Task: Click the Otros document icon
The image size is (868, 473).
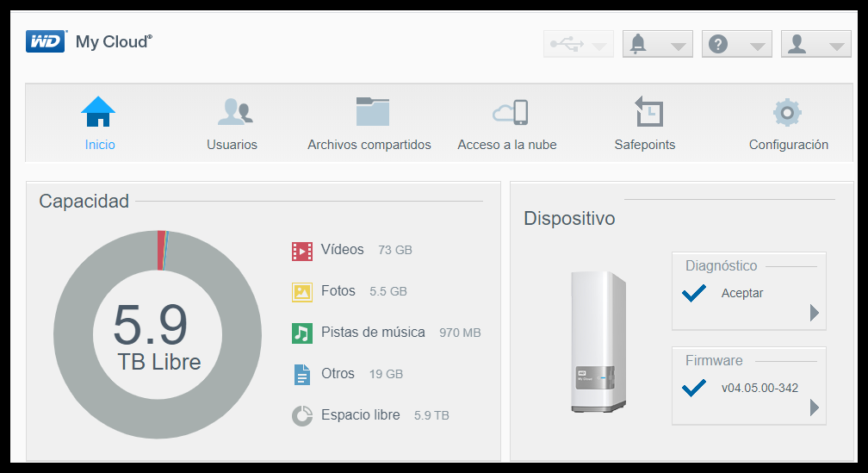Action: pos(302,375)
